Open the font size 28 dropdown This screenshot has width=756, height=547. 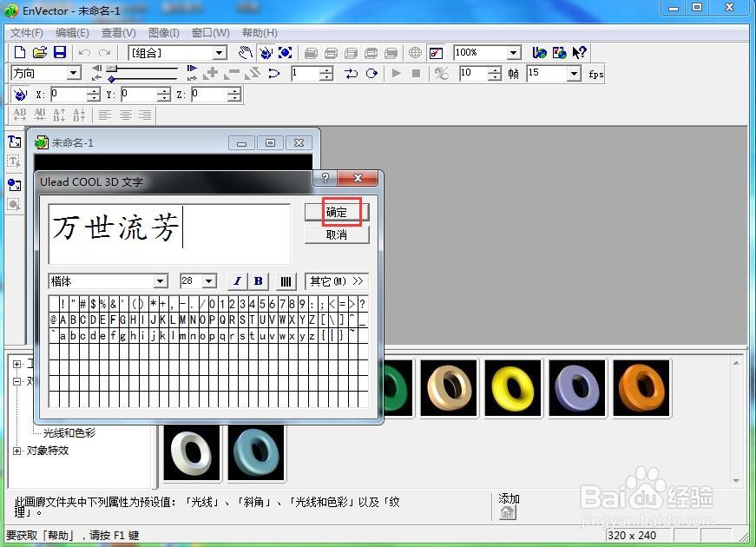pyautogui.click(x=209, y=281)
